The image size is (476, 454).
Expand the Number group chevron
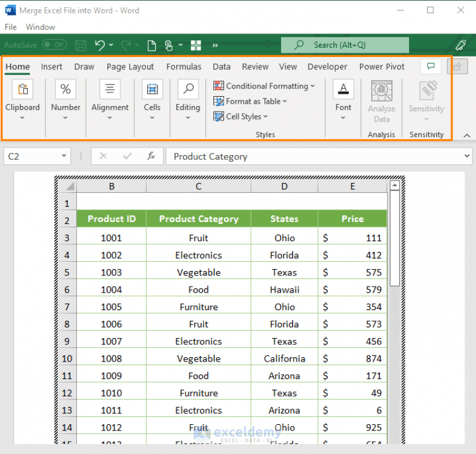[x=65, y=118]
